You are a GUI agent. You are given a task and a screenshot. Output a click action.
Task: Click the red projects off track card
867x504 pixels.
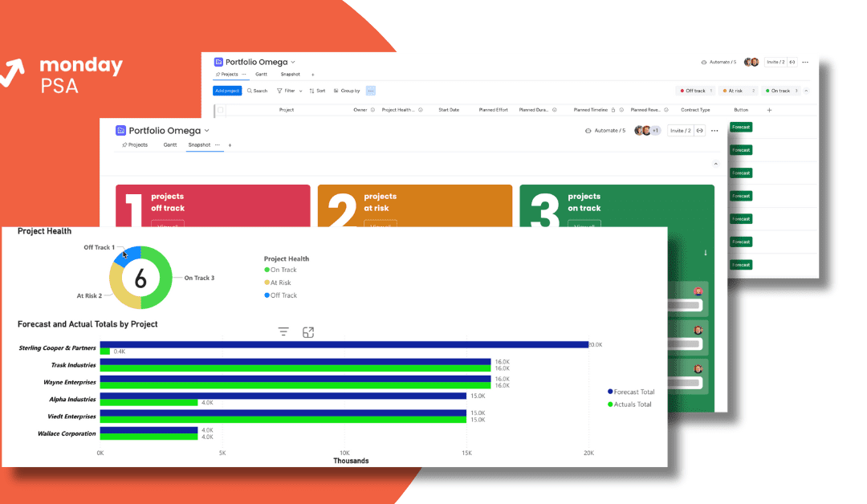(213, 206)
